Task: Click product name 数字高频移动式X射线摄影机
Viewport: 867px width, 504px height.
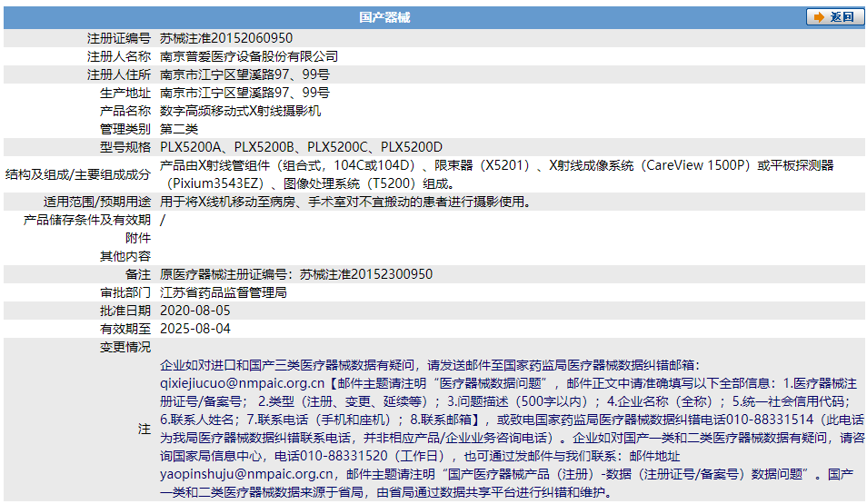Action: [x=240, y=111]
